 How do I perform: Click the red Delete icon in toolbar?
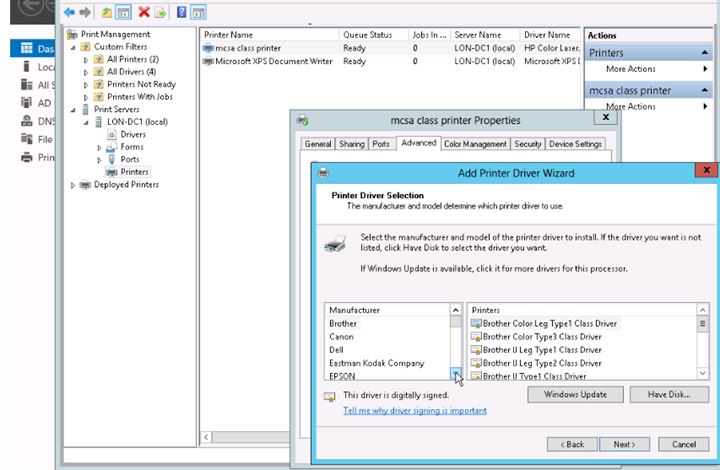(x=144, y=12)
